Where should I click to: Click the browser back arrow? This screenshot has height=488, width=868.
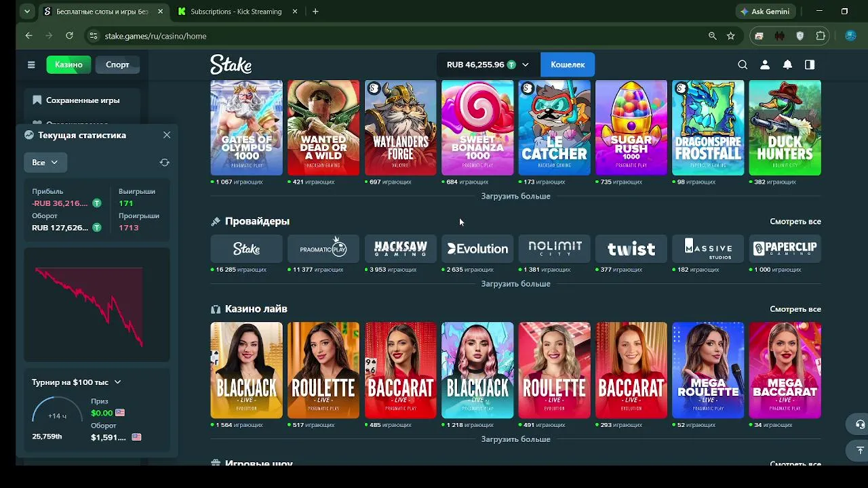[x=28, y=36]
